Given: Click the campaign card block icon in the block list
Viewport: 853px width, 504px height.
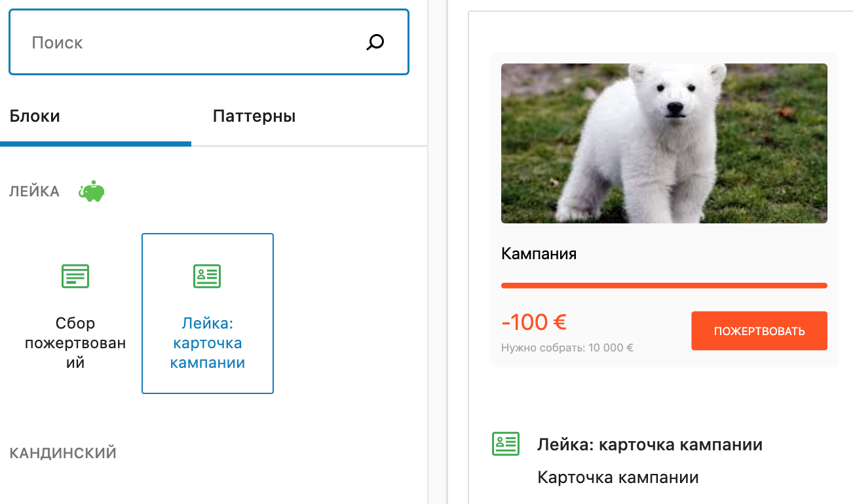Looking at the screenshot, I should coord(207,276).
